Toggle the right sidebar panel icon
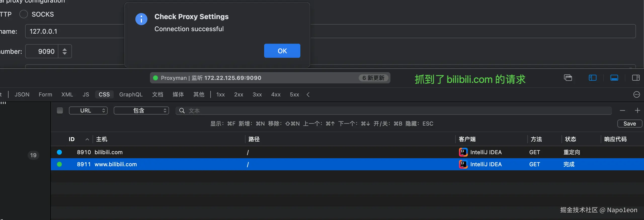 click(636, 78)
